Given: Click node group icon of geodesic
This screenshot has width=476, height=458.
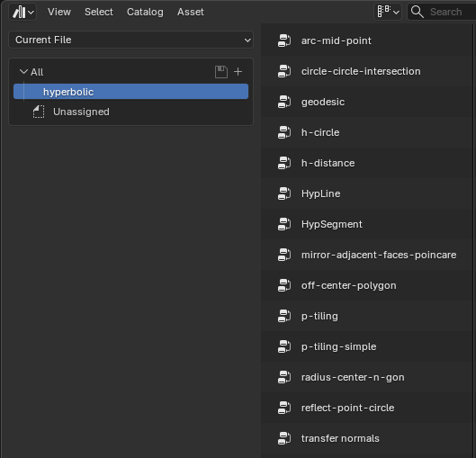Looking at the screenshot, I should click(x=284, y=102).
